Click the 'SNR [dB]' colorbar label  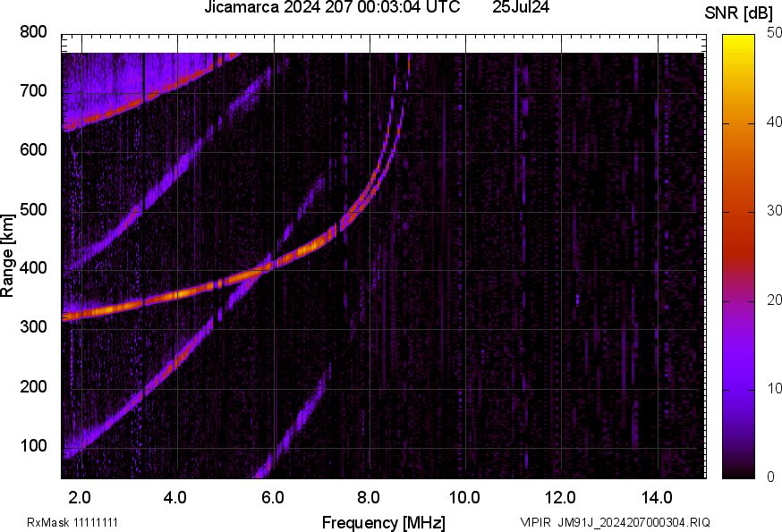(738, 13)
